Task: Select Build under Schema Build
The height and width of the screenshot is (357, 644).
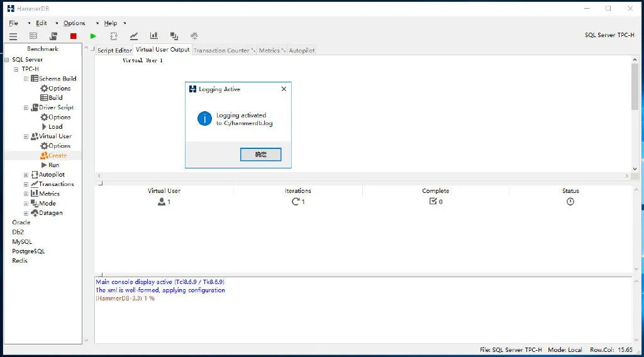Action: click(x=55, y=97)
